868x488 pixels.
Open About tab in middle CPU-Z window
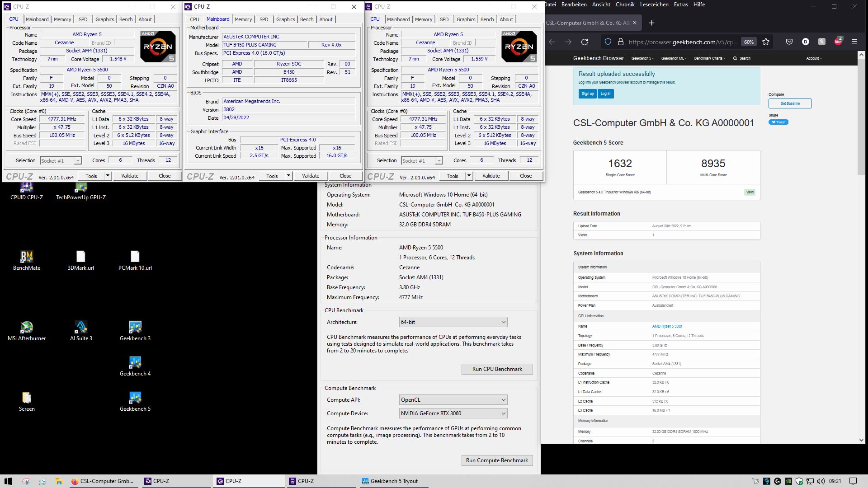(326, 19)
